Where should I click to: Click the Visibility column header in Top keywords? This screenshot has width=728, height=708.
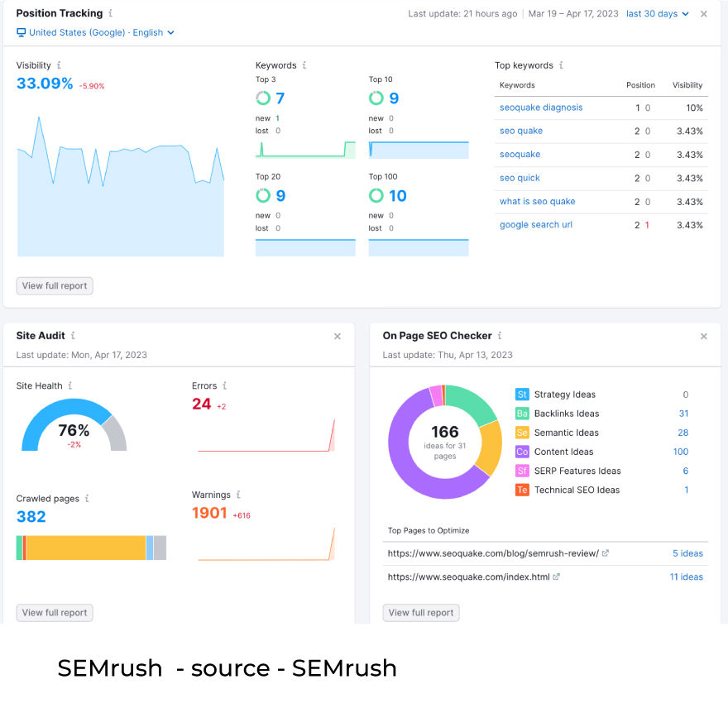(x=687, y=85)
